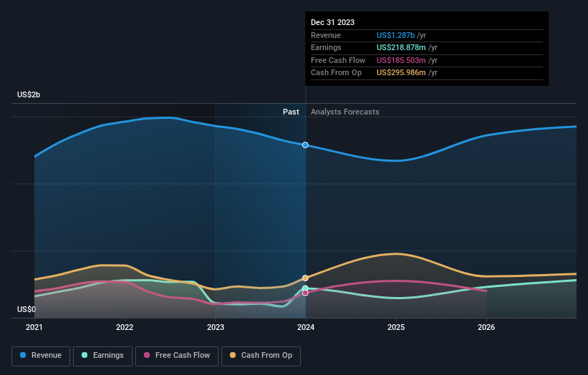Viewport: 588px width, 375px height.
Task: Click the teal Earnings legend dot
Action: click(85, 355)
